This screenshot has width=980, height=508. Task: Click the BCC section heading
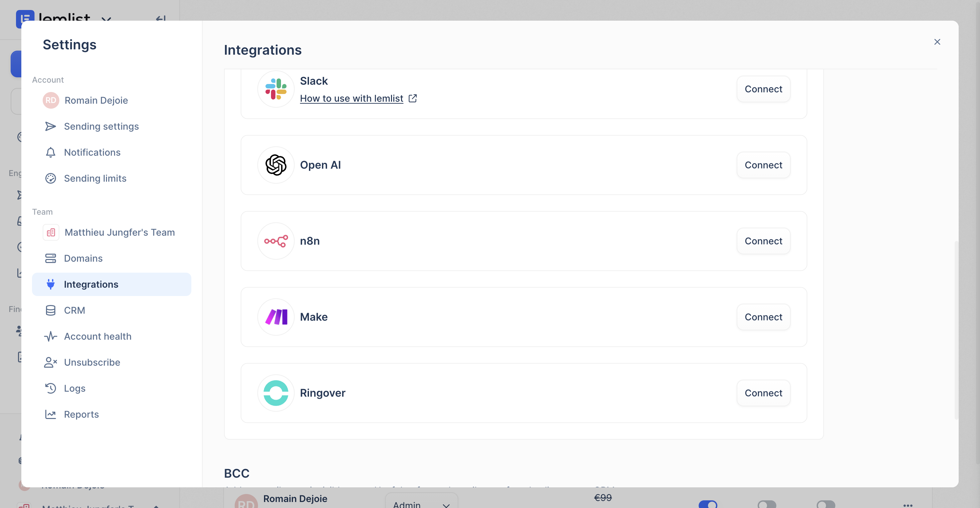coord(236,473)
